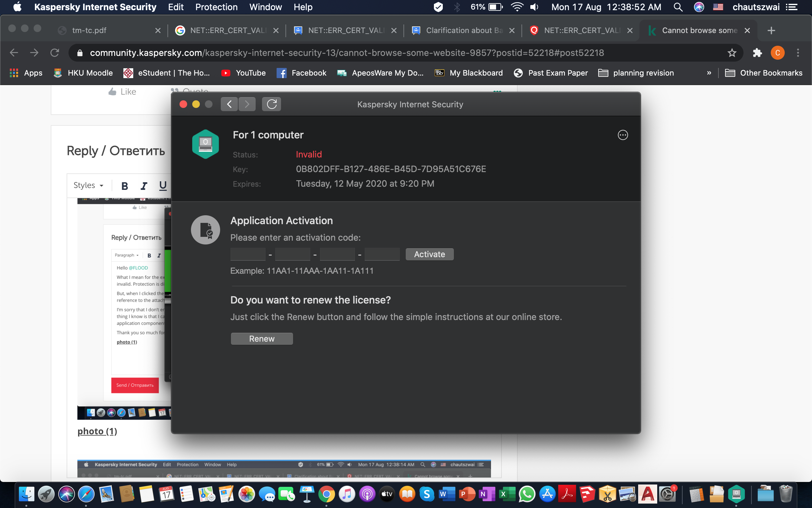
Task: Focus the third activation code field
Action: pyautogui.click(x=337, y=254)
